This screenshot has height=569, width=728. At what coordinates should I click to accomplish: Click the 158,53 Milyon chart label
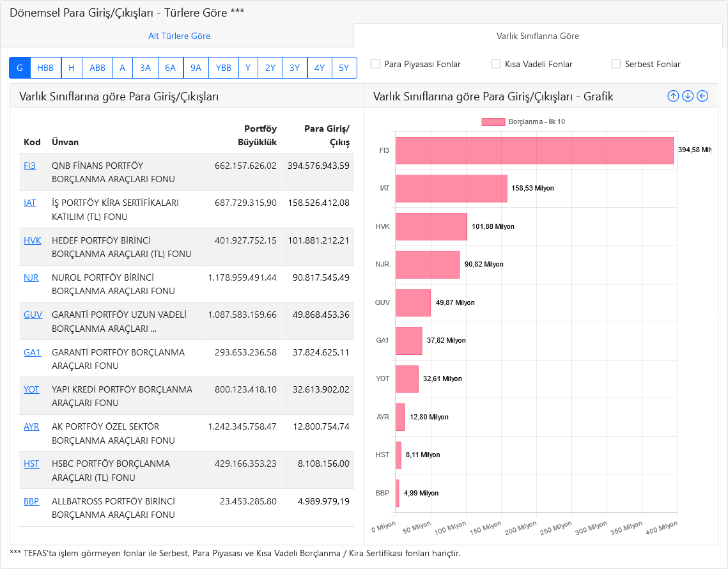coord(532,188)
